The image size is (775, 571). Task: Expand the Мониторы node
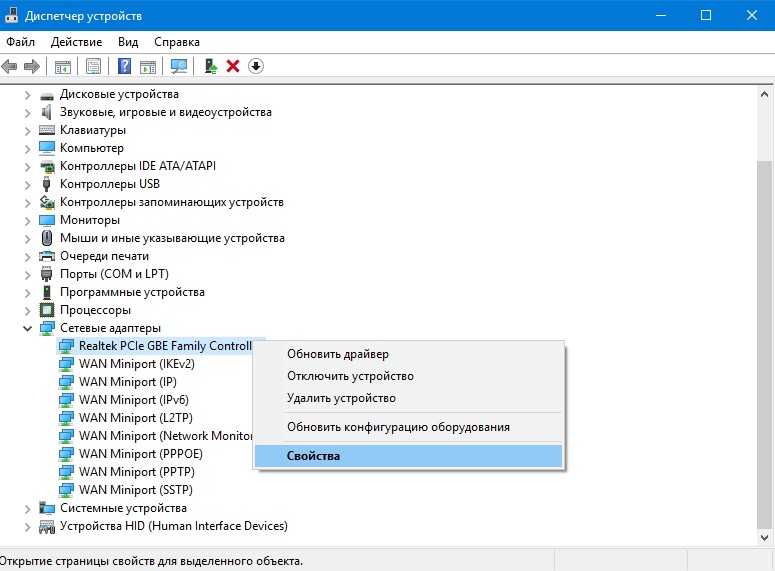point(28,220)
